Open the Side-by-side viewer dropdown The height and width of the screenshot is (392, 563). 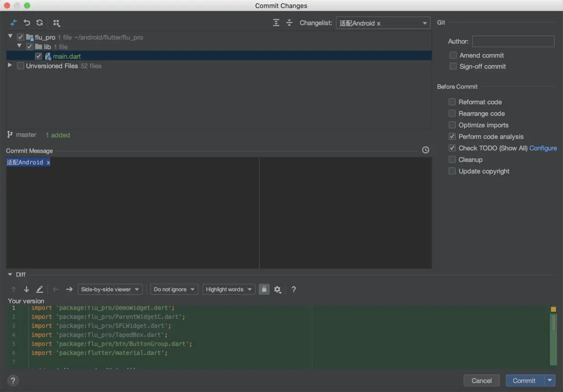pos(110,289)
